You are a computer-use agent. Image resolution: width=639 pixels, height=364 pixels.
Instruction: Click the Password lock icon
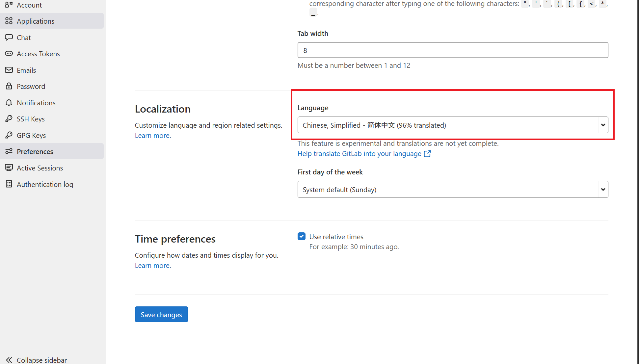click(9, 86)
